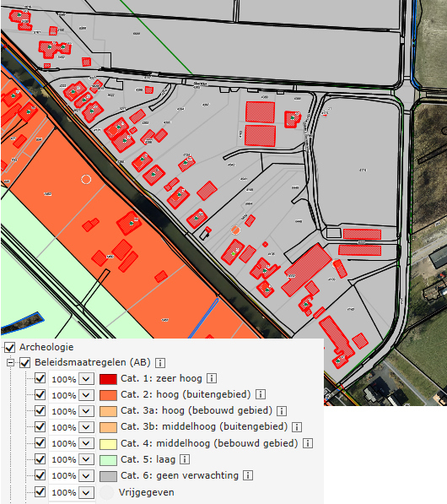Show info for Cat. 3b: middelhoog (buitengebied)

[x=297, y=427]
